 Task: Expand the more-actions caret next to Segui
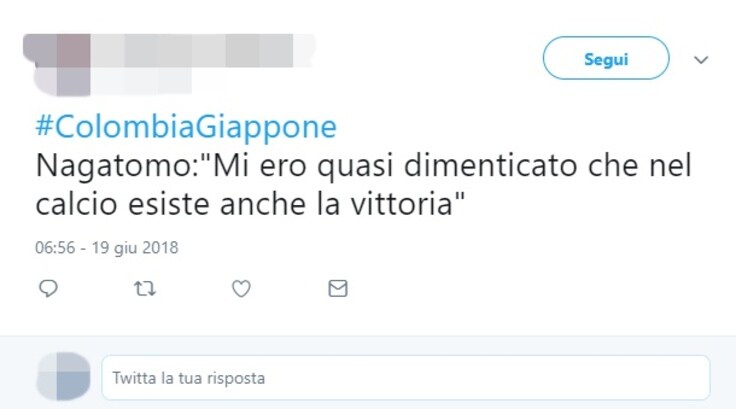click(x=701, y=60)
